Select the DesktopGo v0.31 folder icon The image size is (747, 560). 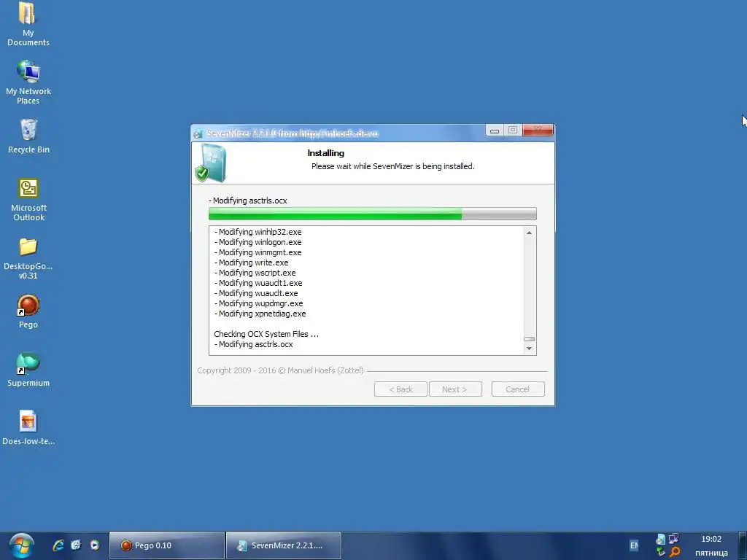pyautogui.click(x=28, y=258)
